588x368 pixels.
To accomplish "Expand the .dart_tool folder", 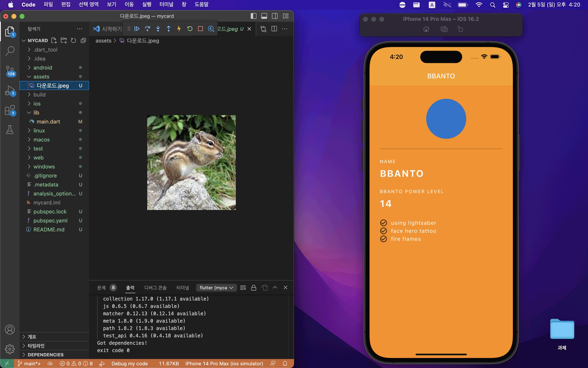I will (x=54, y=50).
